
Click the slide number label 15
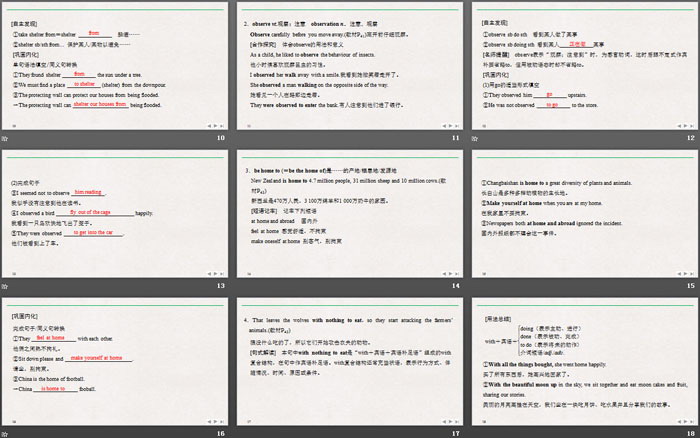point(690,286)
